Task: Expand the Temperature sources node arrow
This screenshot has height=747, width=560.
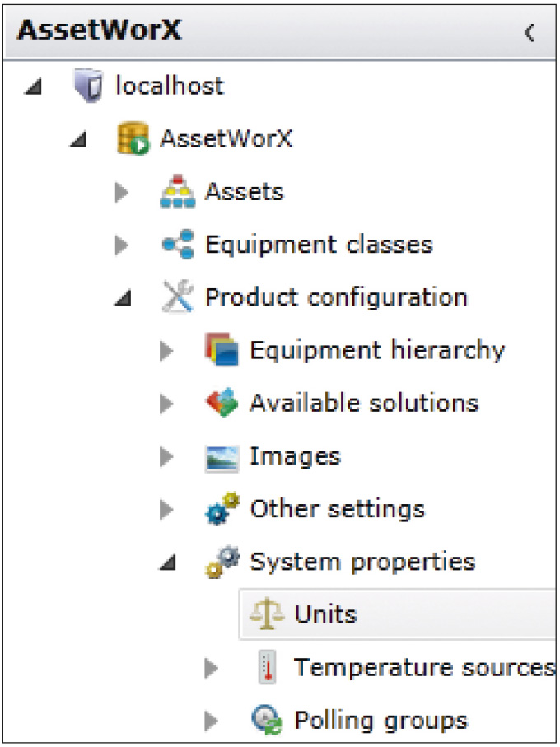Action: click(x=211, y=669)
